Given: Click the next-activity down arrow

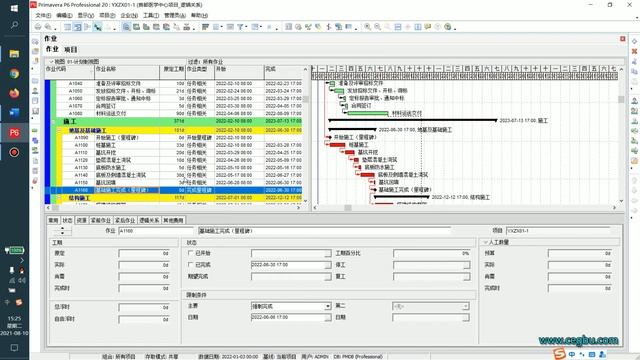Looking at the screenshot, I should tap(62, 233).
